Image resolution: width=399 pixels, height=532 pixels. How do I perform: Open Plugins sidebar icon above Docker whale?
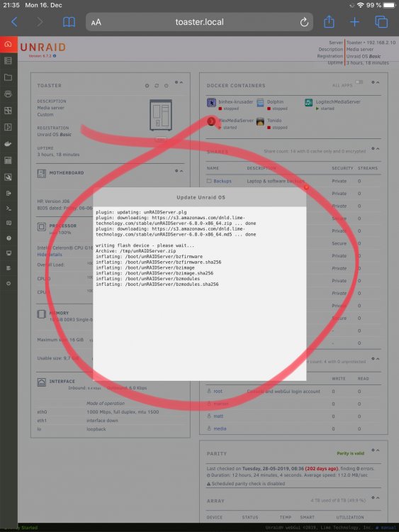(8, 127)
